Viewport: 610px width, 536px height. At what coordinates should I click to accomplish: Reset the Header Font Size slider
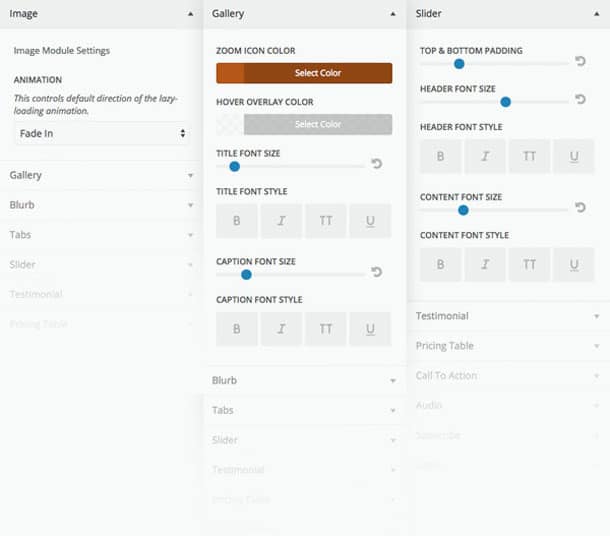pos(580,100)
